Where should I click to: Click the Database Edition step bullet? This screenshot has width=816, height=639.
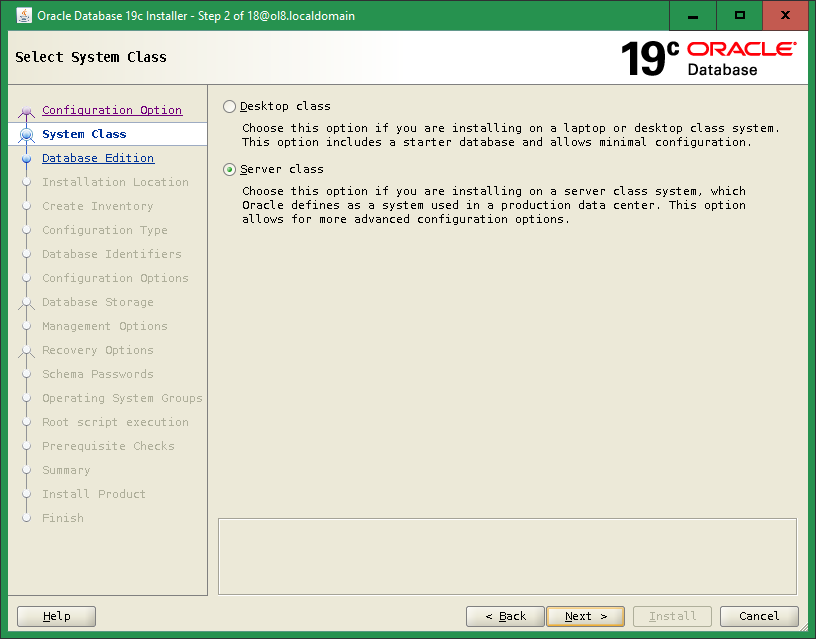27,158
